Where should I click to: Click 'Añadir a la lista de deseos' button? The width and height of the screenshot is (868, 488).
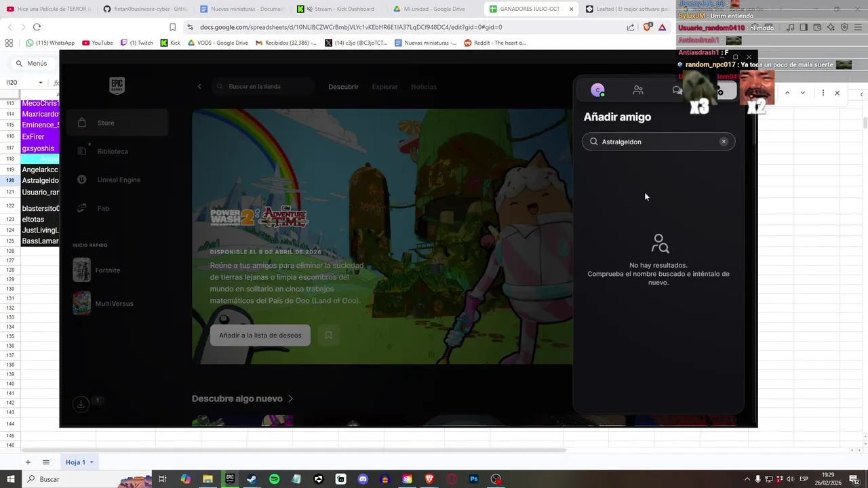(260, 335)
